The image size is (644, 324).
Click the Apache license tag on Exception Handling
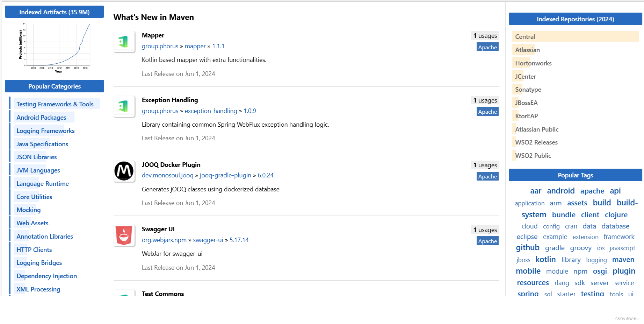pos(487,112)
